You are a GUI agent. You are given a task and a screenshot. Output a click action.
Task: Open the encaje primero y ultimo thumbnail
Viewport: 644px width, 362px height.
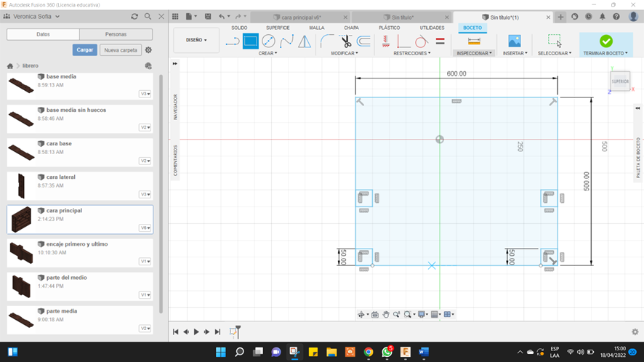tap(21, 253)
